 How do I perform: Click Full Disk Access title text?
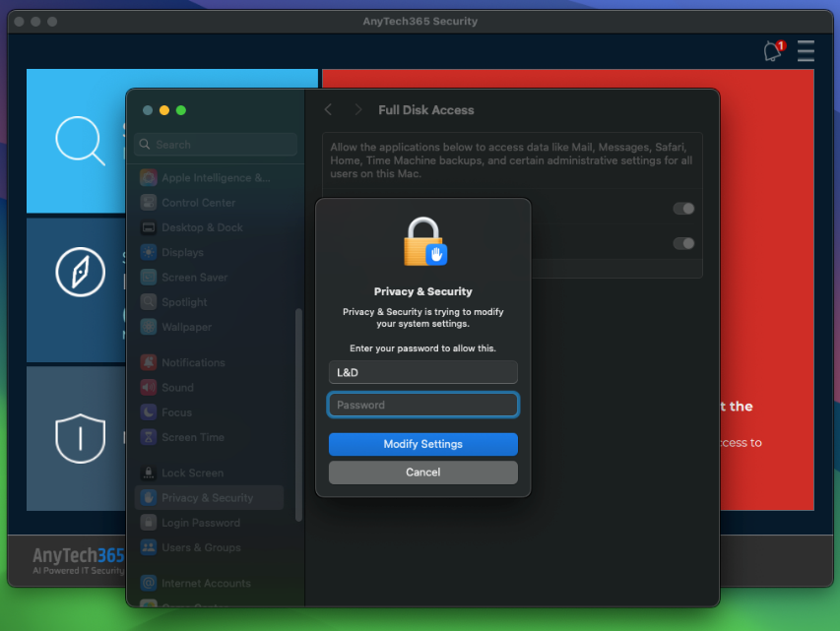click(426, 110)
